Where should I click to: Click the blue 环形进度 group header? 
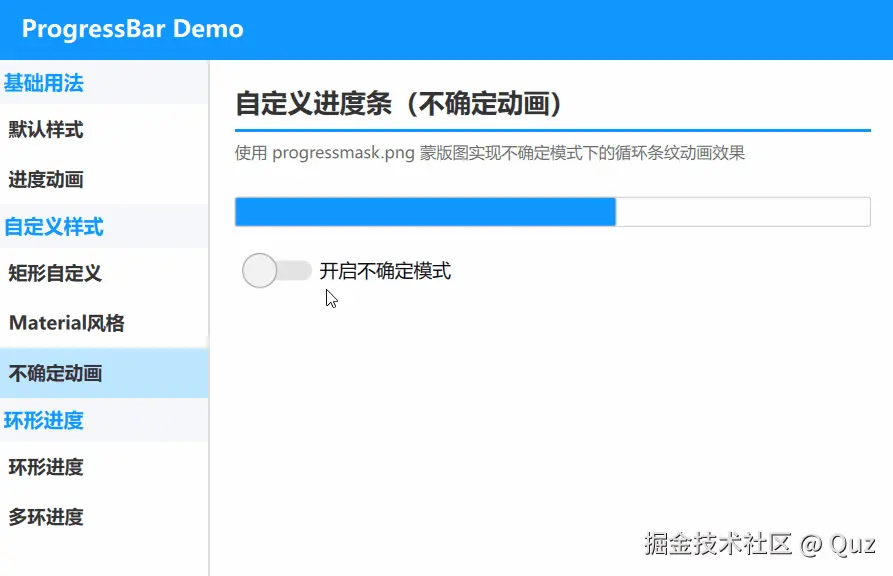104,420
